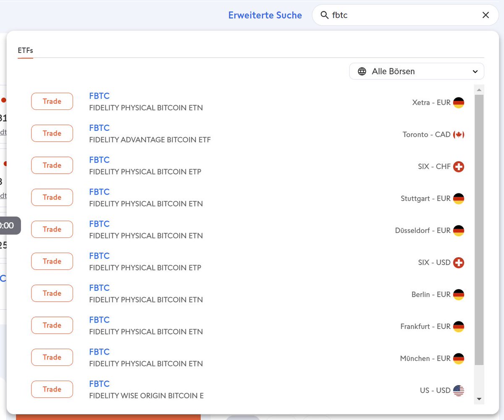Viewport: 504px width, 420px height.
Task: Trade the FBTC listing on Xetra
Action: (x=52, y=101)
